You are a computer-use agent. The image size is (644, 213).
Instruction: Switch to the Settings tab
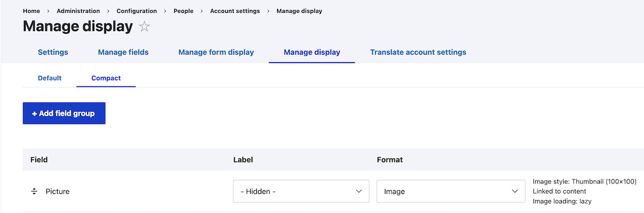[x=53, y=52]
